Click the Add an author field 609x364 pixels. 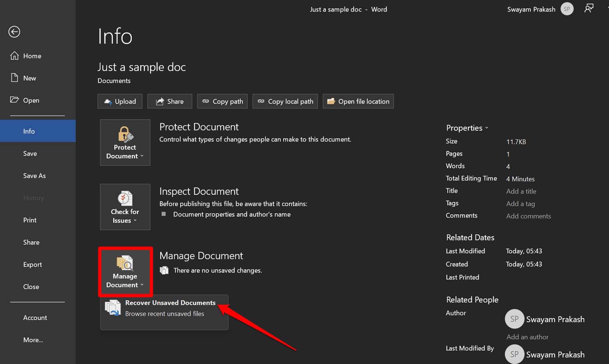[x=527, y=337]
